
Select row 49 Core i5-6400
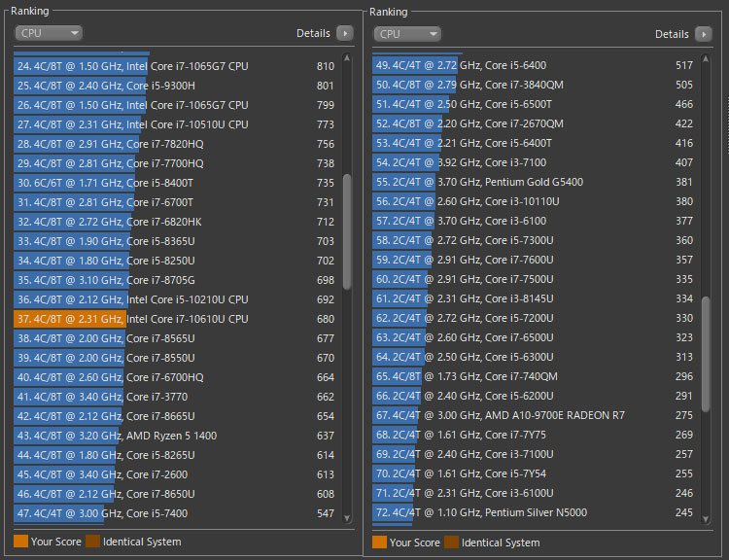(535, 65)
